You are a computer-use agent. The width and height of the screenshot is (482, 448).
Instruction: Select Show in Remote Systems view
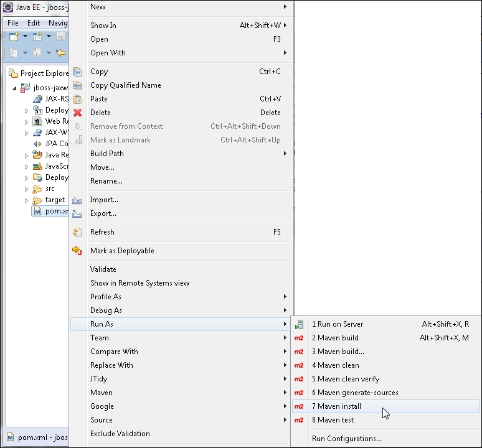181,283
